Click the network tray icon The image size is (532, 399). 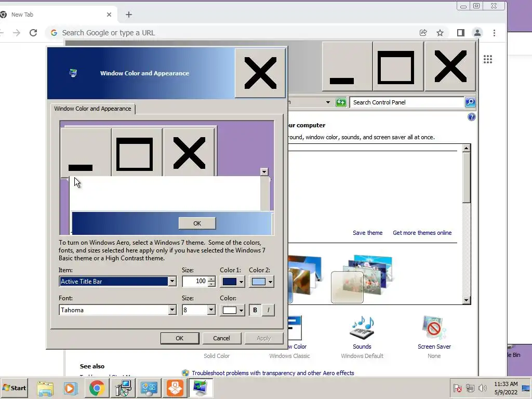click(470, 388)
